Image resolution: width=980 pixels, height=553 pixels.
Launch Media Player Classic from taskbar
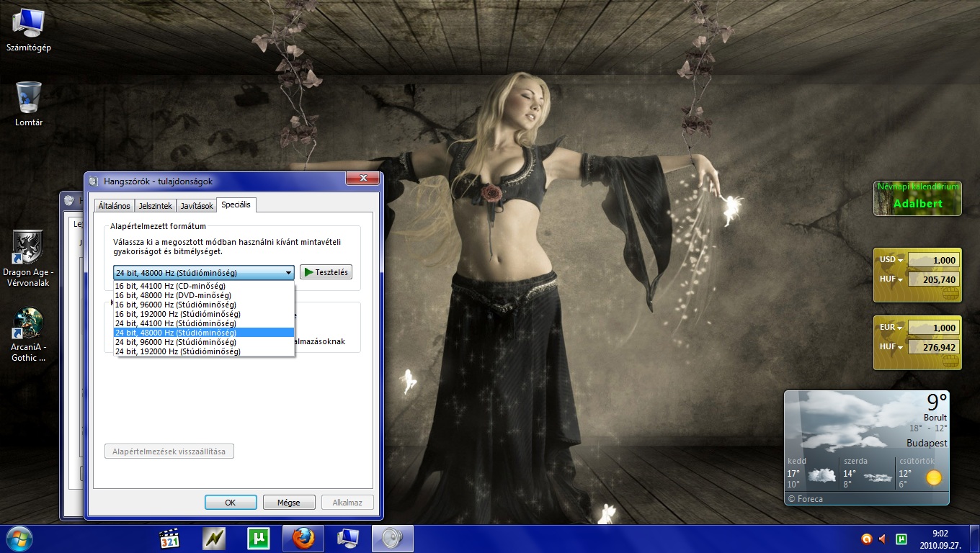170,539
